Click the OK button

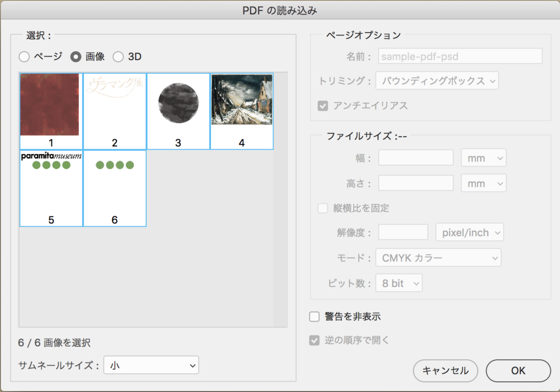[518, 371]
